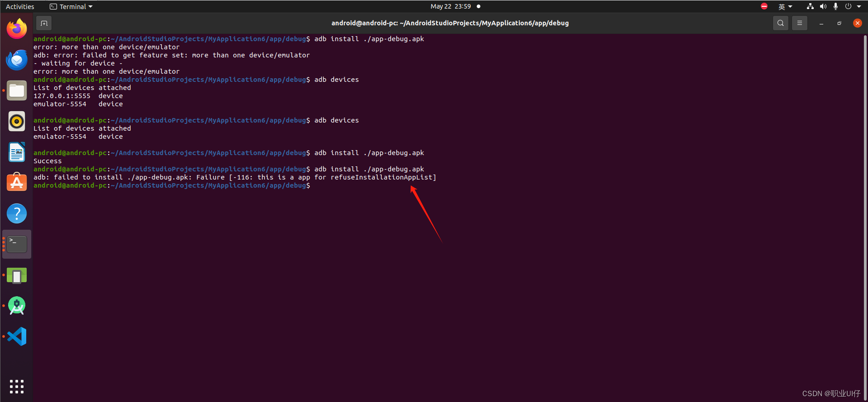Click 'adb: error: failed to get feature set' line
Viewport: 868px width, 402px height.
[172, 55]
